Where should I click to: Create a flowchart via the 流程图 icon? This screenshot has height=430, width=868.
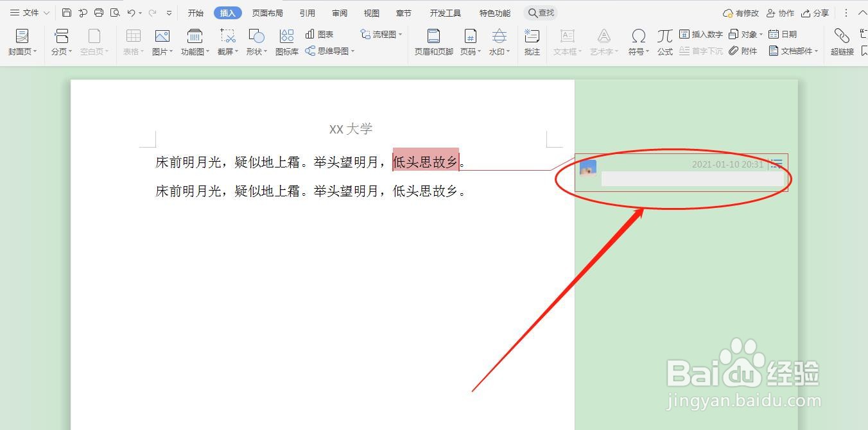(x=380, y=35)
